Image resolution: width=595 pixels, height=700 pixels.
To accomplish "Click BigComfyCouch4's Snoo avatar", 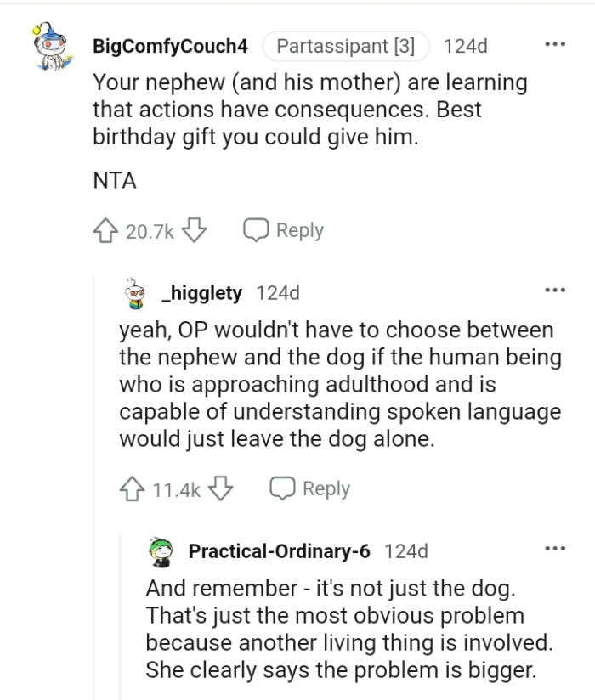I will (47, 44).
